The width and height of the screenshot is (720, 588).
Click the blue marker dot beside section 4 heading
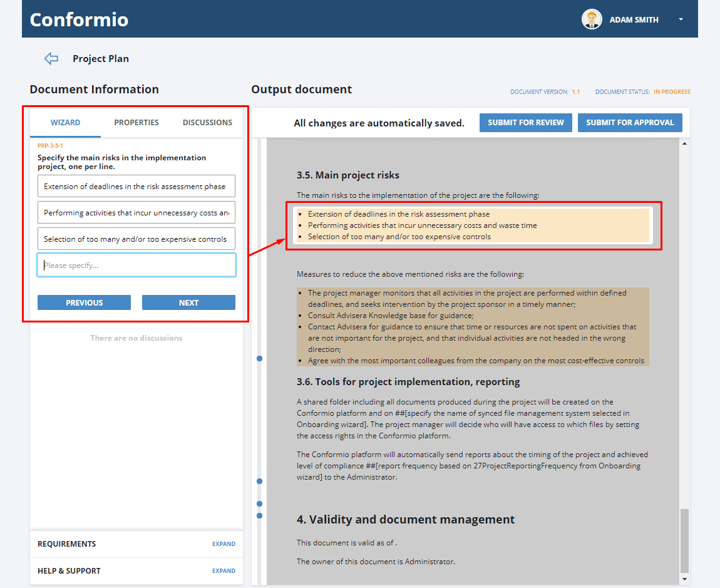tap(259, 516)
